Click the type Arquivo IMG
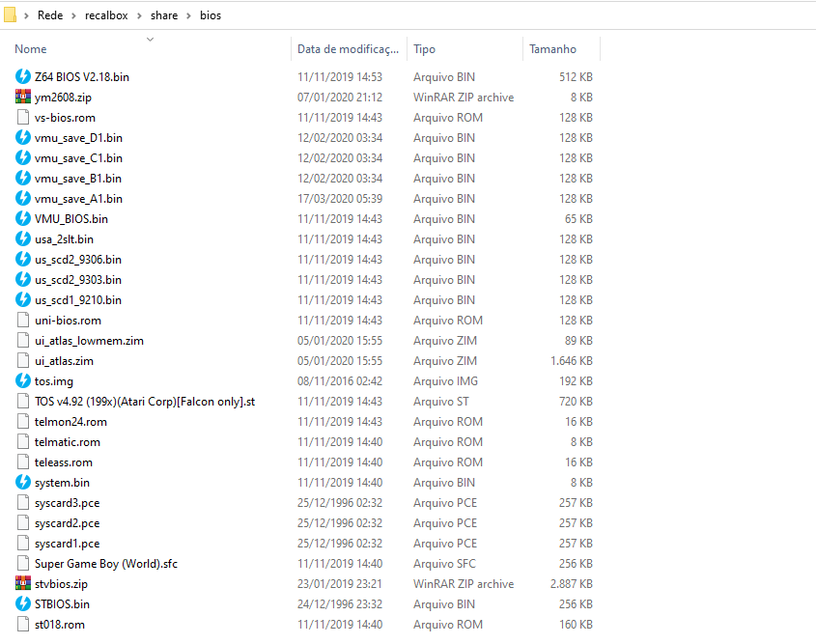The width and height of the screenshot is (816, 644). click(x=445, y=380)
